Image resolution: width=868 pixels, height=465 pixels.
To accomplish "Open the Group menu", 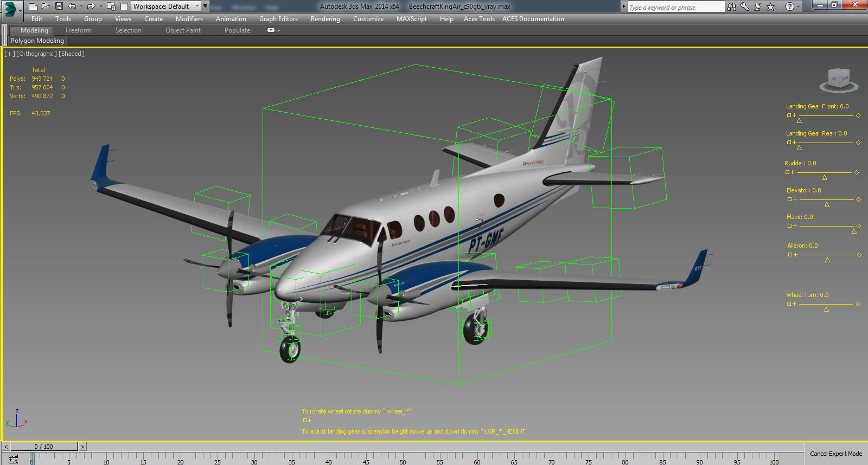I will 93,19.
